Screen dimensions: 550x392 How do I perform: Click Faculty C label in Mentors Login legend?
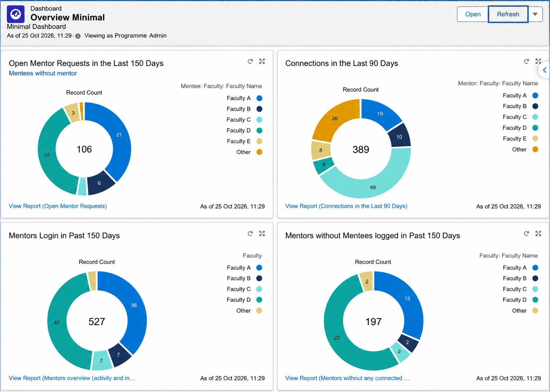click(239, 289)
